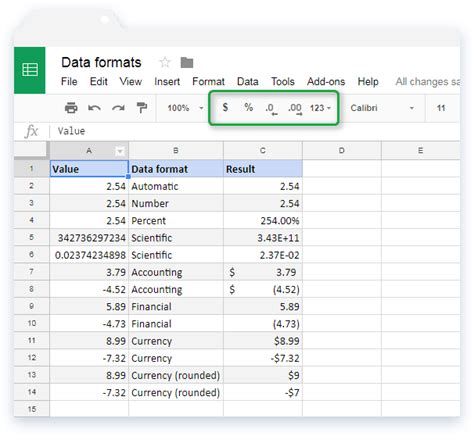
Task: Increase decimal places button
Action: pyautogui.click(x=295, y=109)
